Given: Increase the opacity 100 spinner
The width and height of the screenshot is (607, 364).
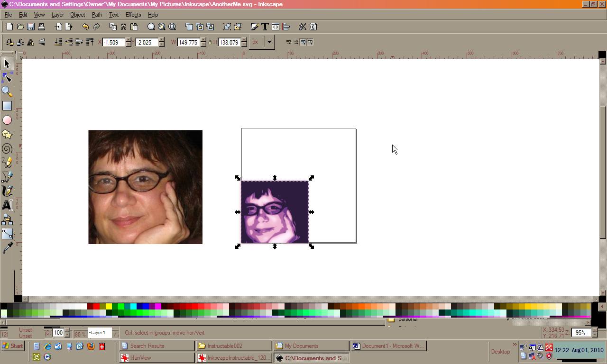Looking at the screenshot, I should pos(67,330).
